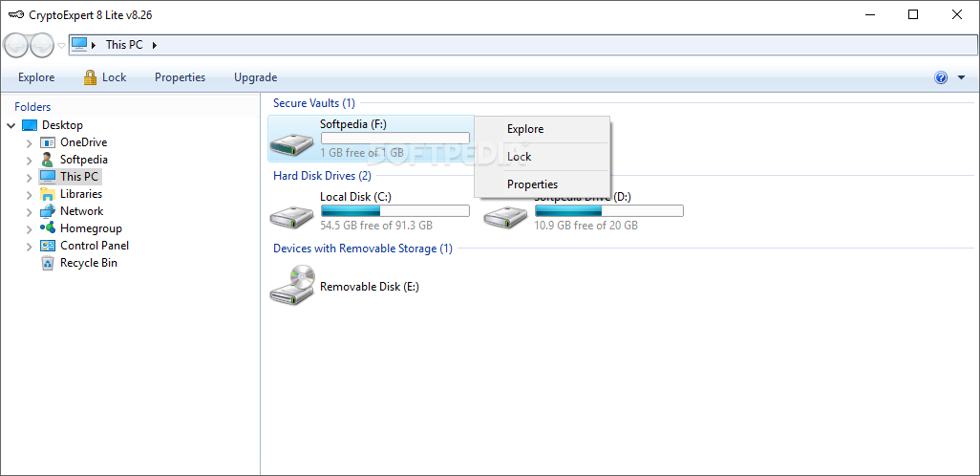Click the OneDrive label in the tree
Screen dimensions: 980x476
click(84, 142)
